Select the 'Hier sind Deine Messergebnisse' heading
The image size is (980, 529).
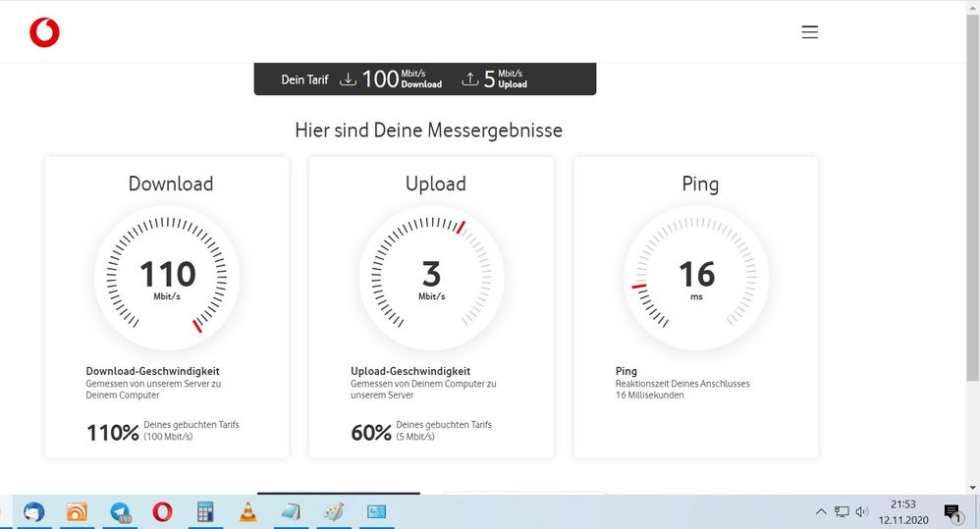click(429, 131)
